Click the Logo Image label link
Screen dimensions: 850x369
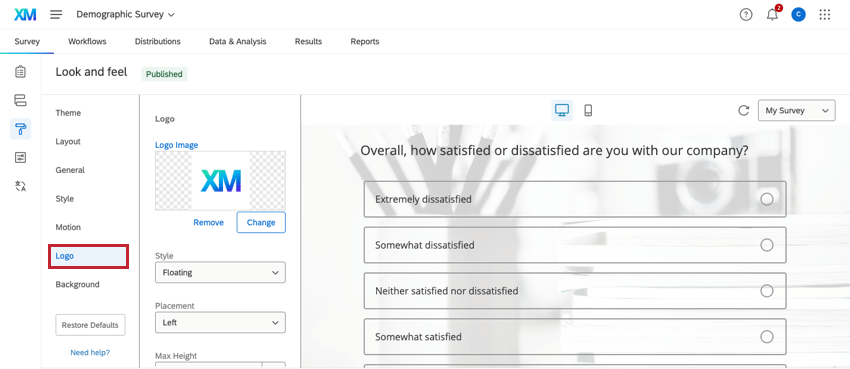click(x=177, y=145)
